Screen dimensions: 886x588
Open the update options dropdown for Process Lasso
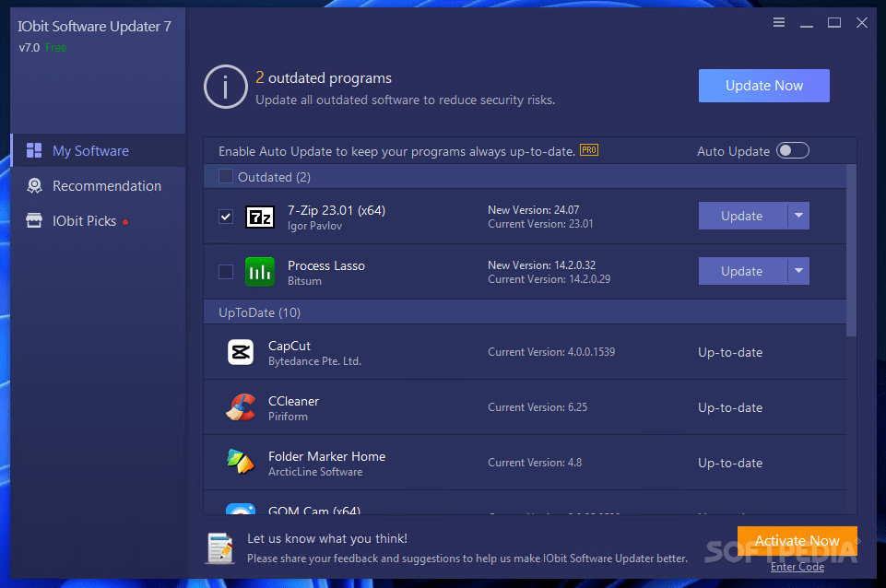pos(798,271)
